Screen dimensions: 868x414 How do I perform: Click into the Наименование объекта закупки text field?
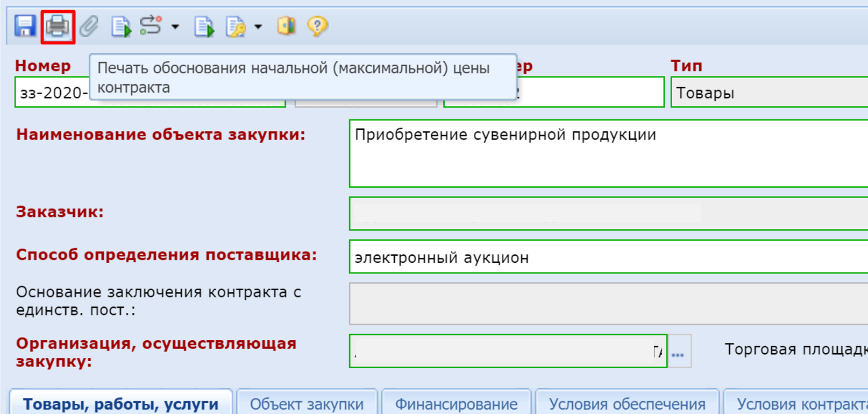pyautogui.click(x=608, y=154)
